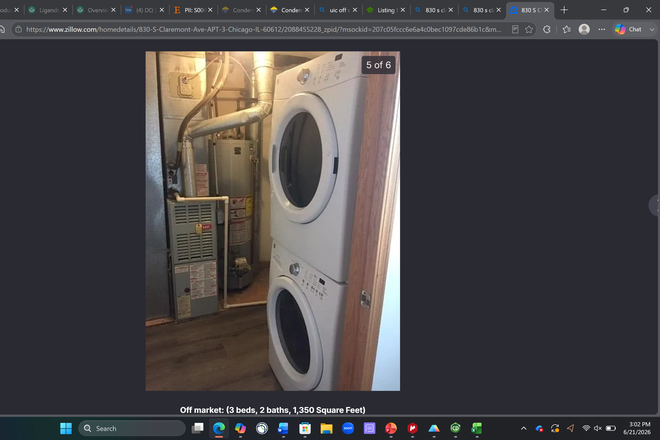Open the green hexagon app on the taskbar
Screen dimensions: 660x440
click(455, 428)
